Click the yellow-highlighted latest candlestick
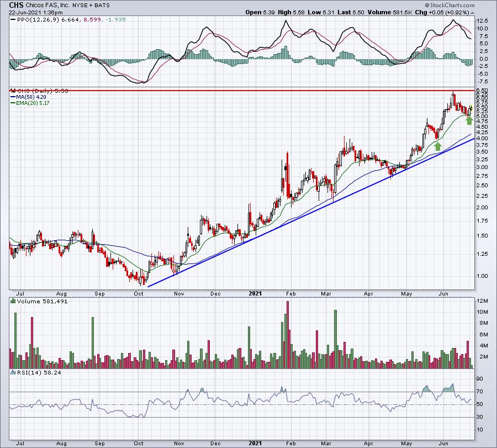The image size is (497, 448). tap(472, 108)
